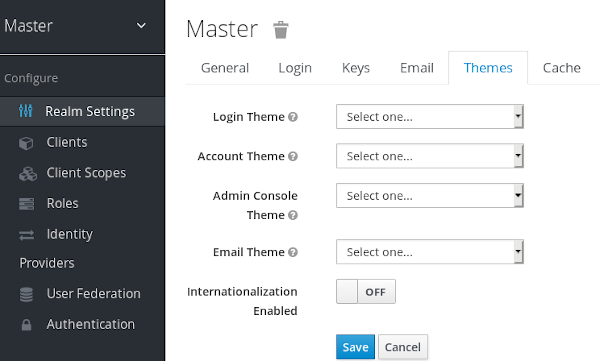Open the Login Theme dropdown
Viewport: 600px width, 361px height.
430,116
